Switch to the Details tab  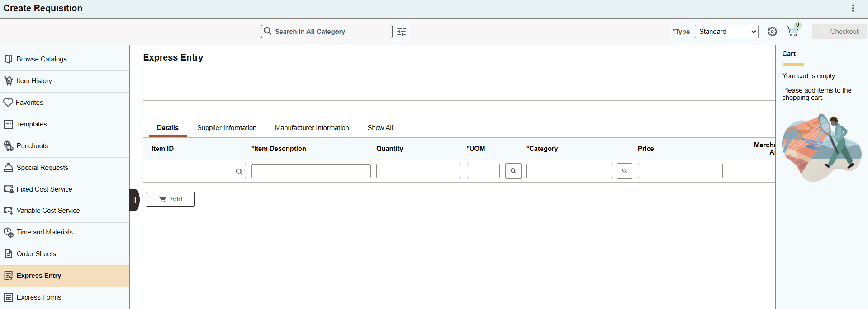[x=168, y=128]
